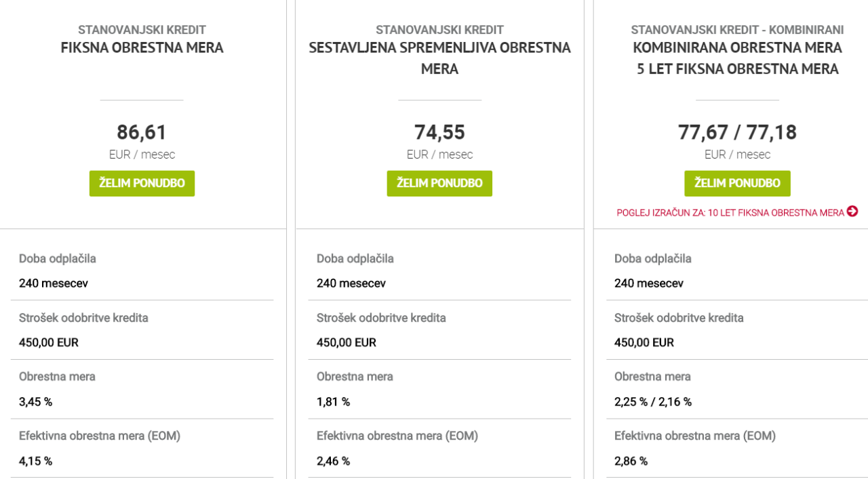Click the 74,55 monthly payment amount

439,132
